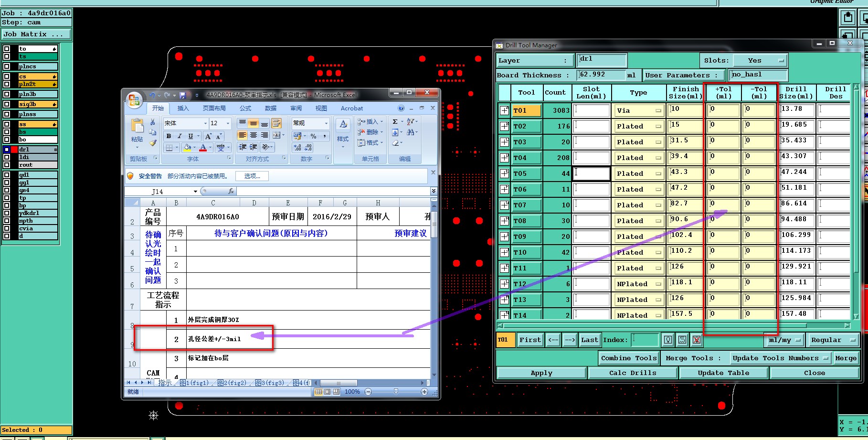Click the Index input field
This screenshot has height=440, width=868.
(645, 340)
